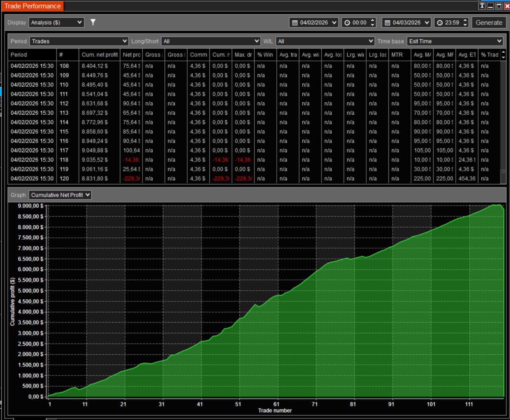Screen dimensions: 510x420
Task: Click the start date calendar icon
Action: (x=295, y=23)
